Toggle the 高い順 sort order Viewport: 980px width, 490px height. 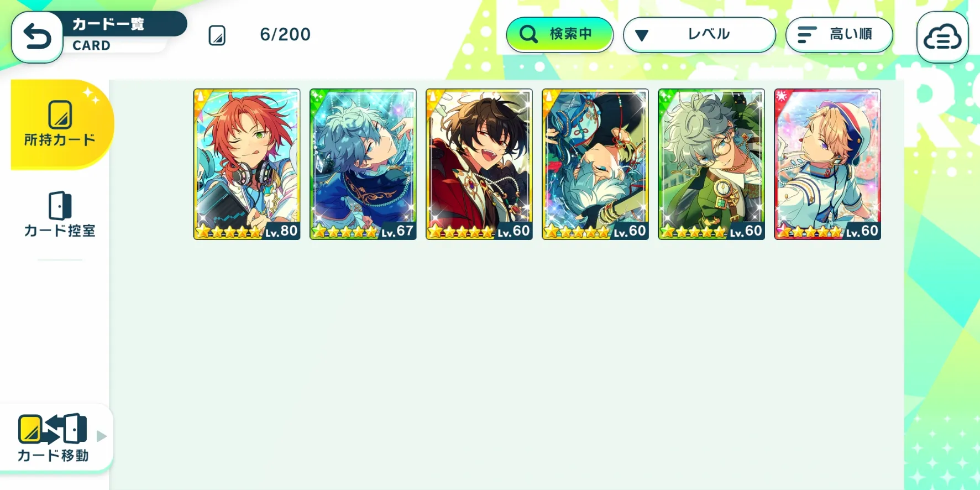point(839,35)
